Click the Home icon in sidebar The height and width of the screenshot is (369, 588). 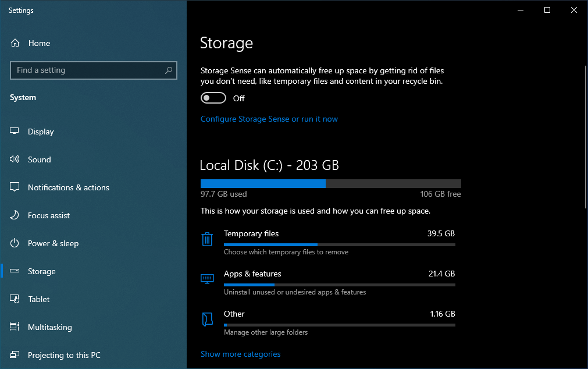coord(15,43)
